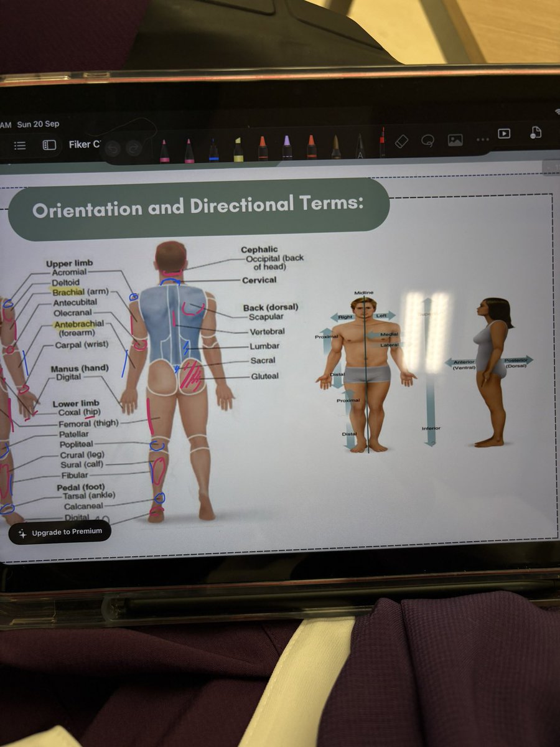Select the yellow highlighter tool
This screenshot has width=560, height=747.
238,149
